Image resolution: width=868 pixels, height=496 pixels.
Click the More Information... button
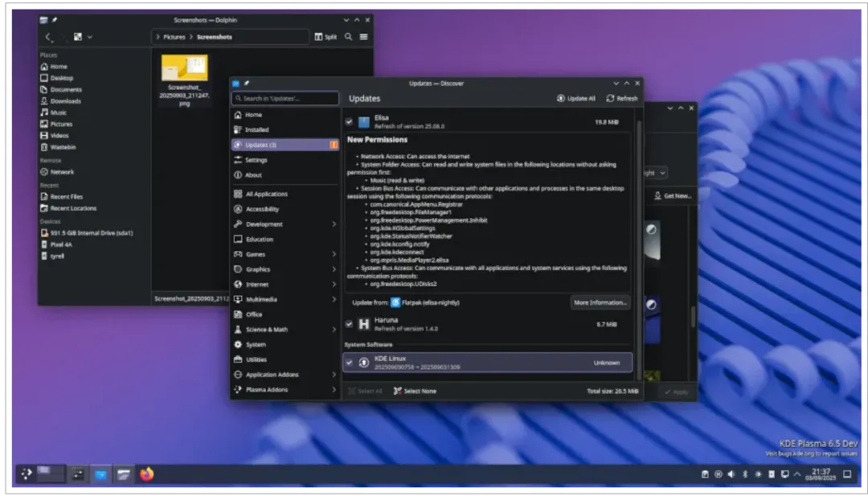pyautogui.click(x=600, y=302)
